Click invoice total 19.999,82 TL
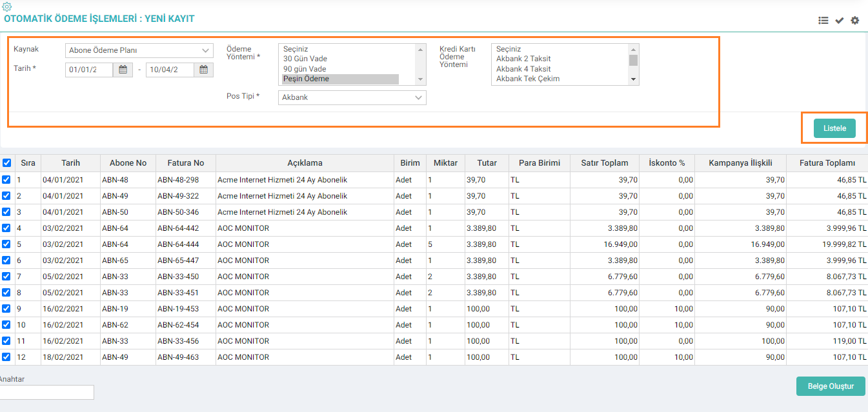Viewport: 868px width, 412px height. (845, 244)
